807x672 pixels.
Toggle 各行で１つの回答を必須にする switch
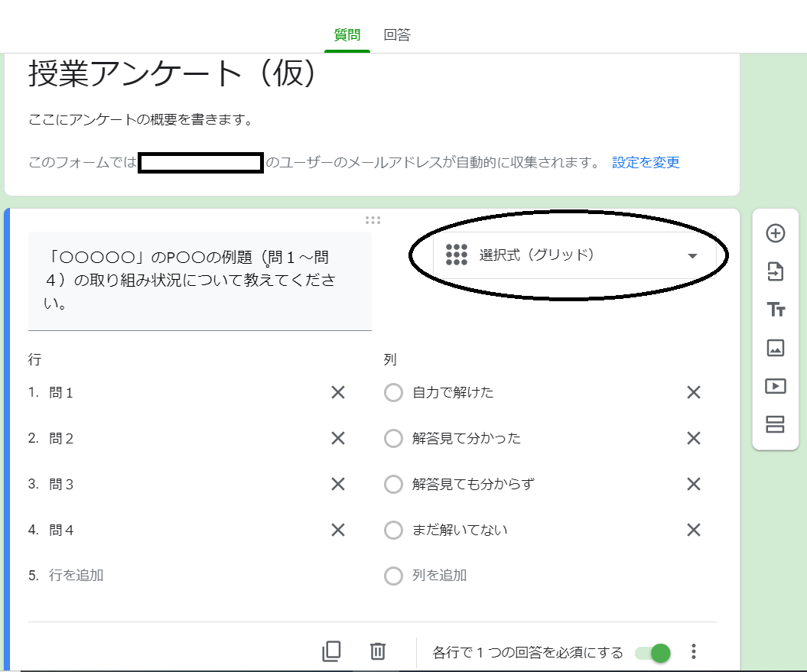point(651,653)
